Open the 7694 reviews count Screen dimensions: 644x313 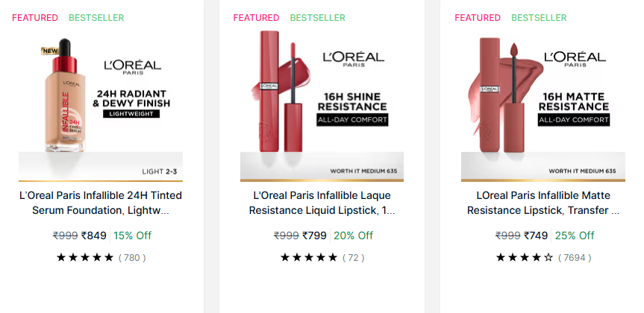(x=575, y=258)
